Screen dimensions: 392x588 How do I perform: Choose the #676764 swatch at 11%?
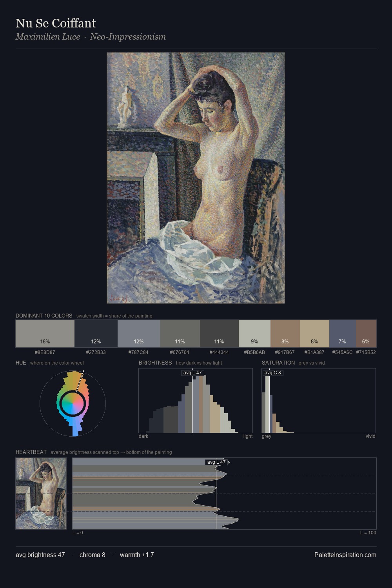pyautogui.click(x=180, y=334)
